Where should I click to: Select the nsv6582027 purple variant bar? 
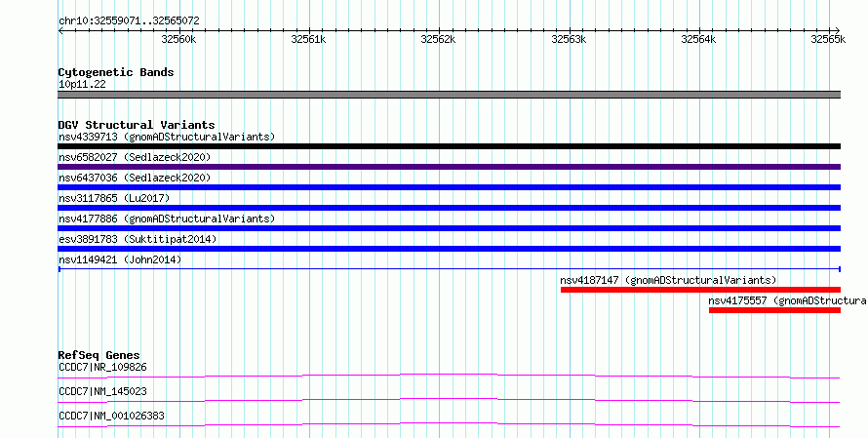coord(449,167)
